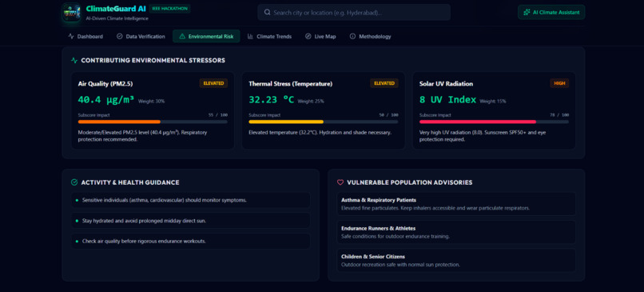
Task: Click the Sunscreen SPF50+ description
Action: point(483,136)
